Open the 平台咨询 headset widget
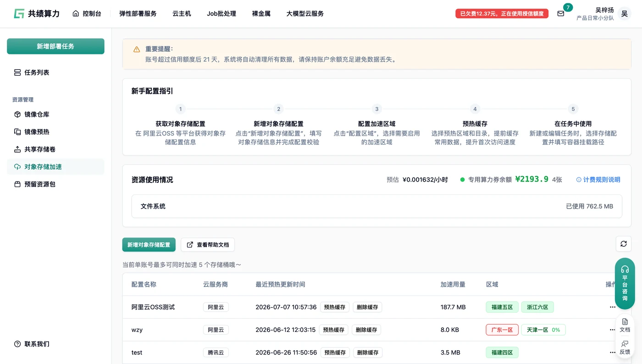The height and width of the screenshot is (364, 642). [625, 283]
